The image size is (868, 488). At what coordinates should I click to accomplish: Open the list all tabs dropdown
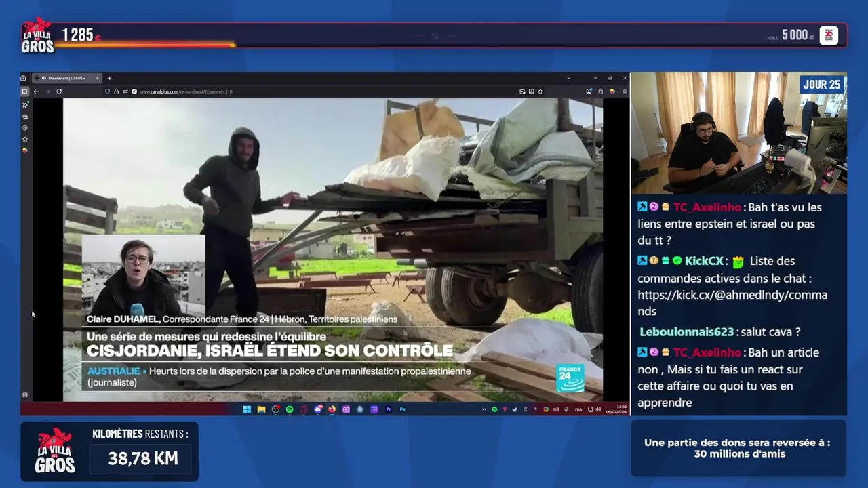[x=569, y=78]
